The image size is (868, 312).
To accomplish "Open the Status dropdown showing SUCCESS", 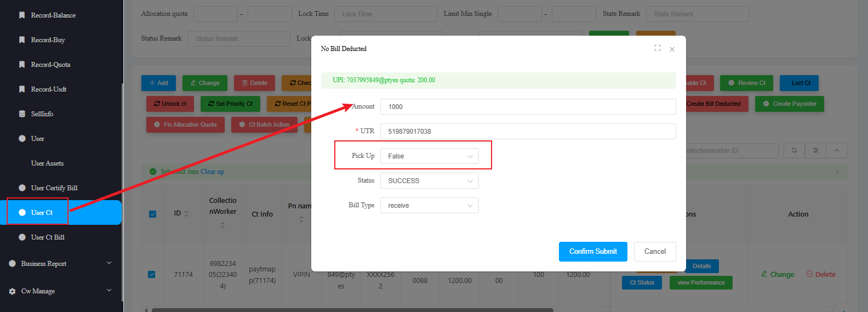I will click(x=429, y=181).
